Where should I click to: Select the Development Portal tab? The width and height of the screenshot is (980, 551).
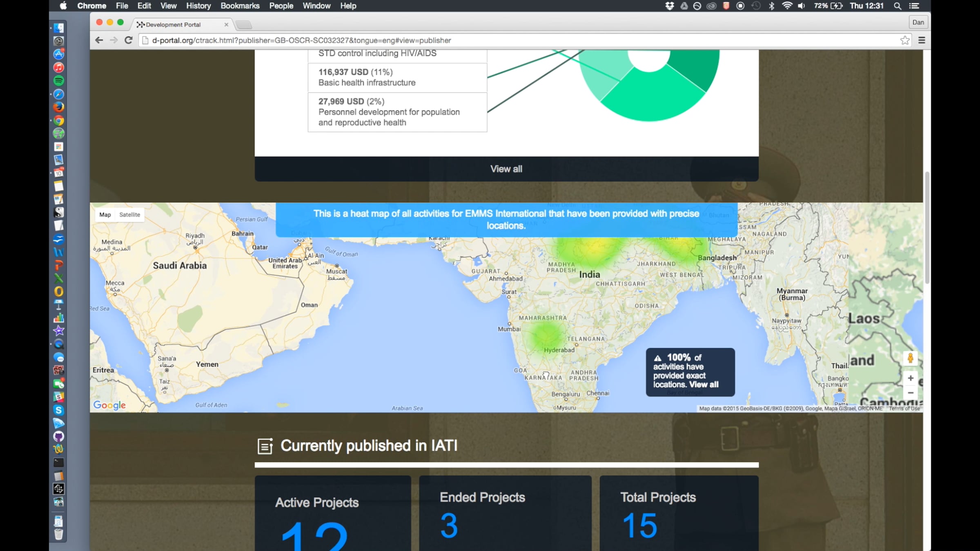coord(182,24)
